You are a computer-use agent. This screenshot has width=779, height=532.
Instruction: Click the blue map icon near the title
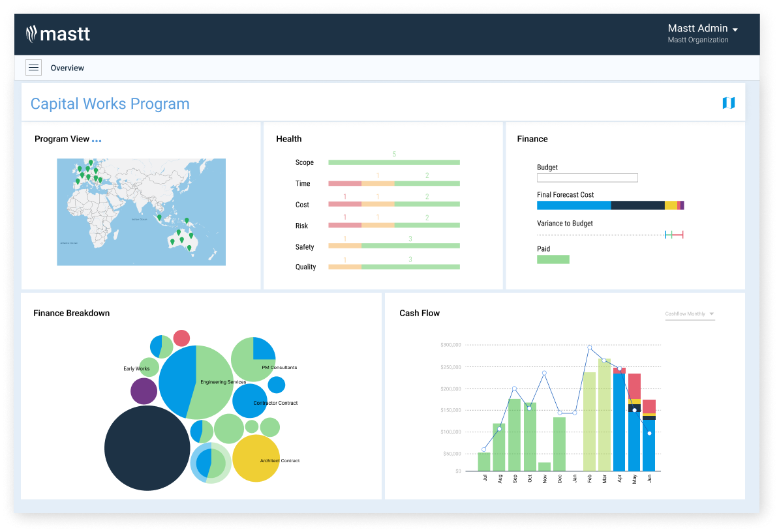coord(729,102)
